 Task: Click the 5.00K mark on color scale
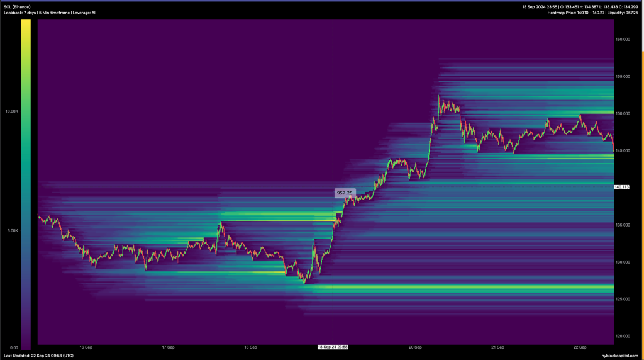coord(13,230)
